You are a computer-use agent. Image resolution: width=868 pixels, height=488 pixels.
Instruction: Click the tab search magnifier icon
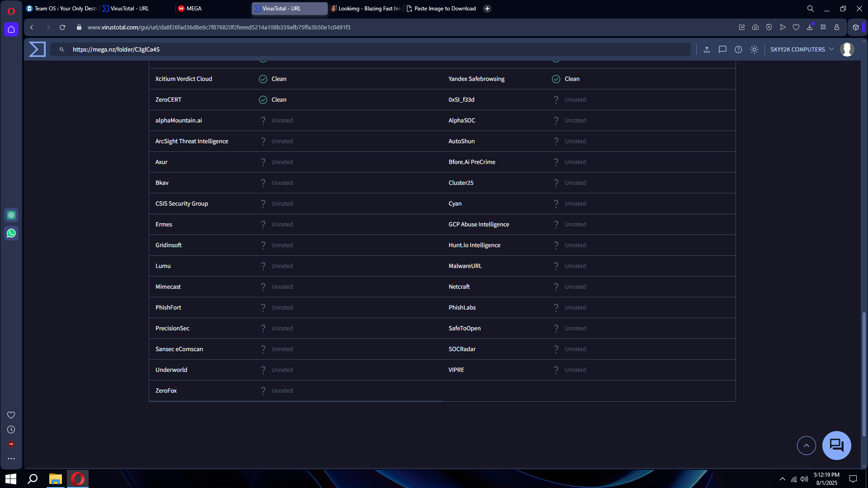811,8
